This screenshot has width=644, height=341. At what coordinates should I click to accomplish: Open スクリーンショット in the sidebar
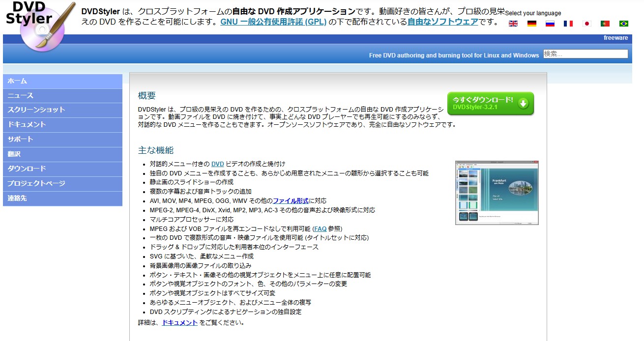[62, 110]
